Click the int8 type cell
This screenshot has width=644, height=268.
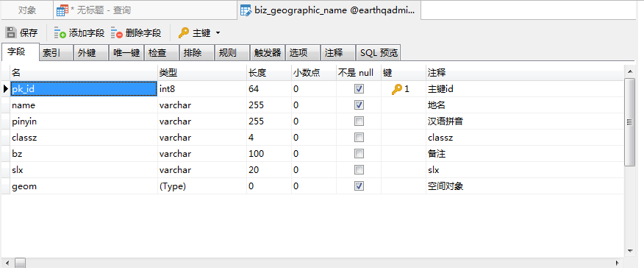click(202, 89)
